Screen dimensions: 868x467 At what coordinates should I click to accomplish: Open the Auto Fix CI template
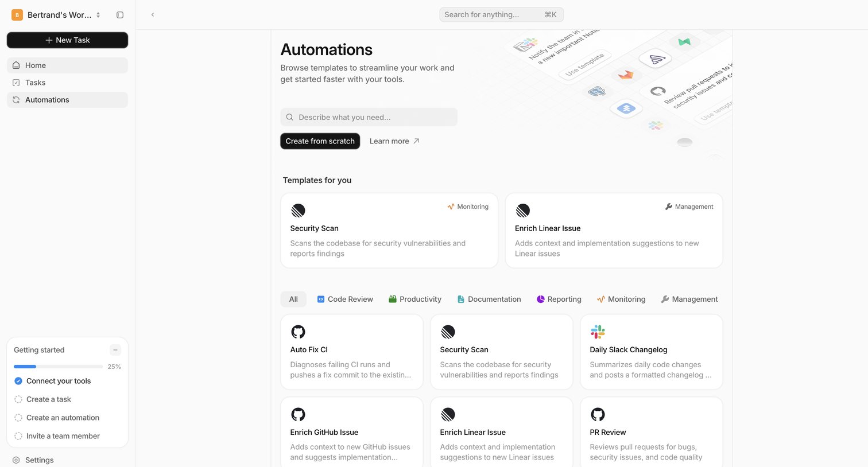tap(352, 352)
